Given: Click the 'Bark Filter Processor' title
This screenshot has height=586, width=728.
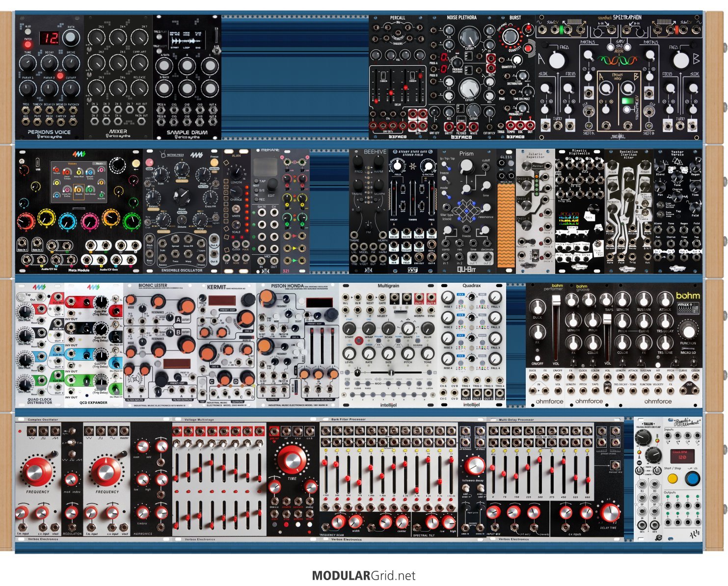Looking at the screenshot, I should [349, 420].
